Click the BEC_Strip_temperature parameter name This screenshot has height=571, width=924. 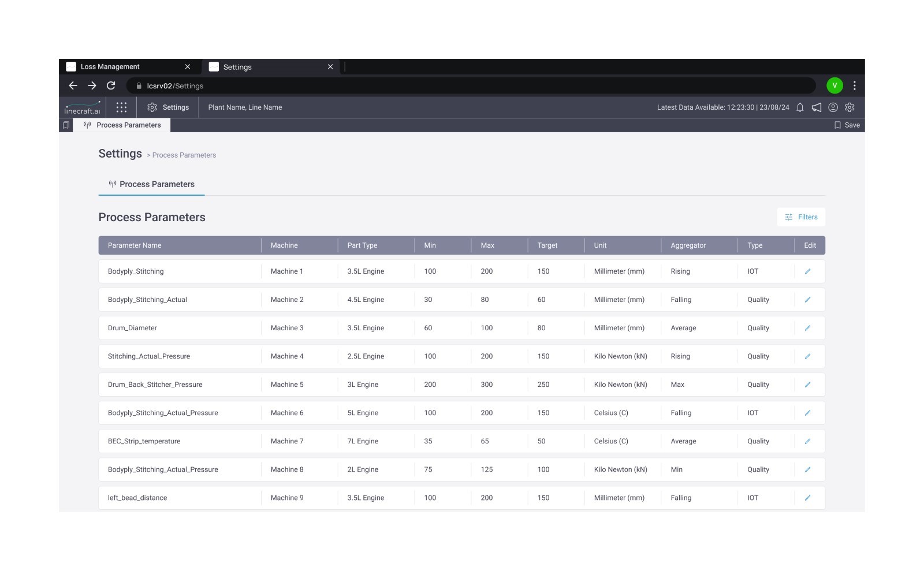click(144, 441)
